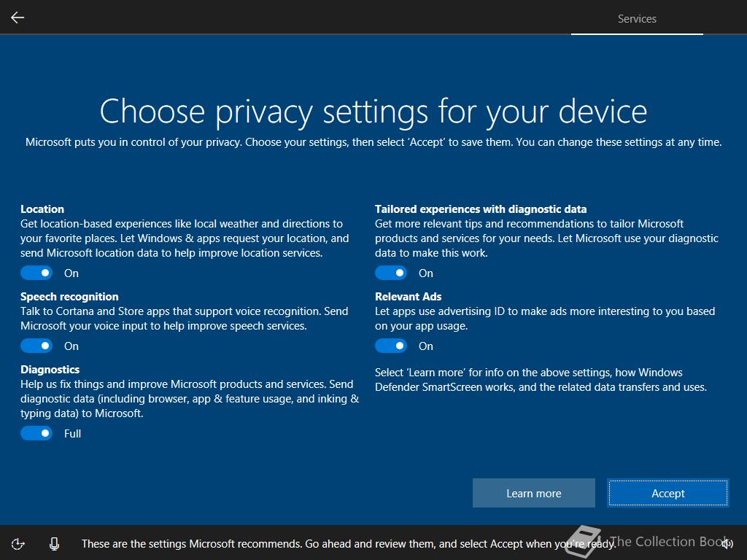The image size is (747, 560).
Task: Click the Cortana message 'These are the settings Microsoft recommends'
Action: click(348, 543)
